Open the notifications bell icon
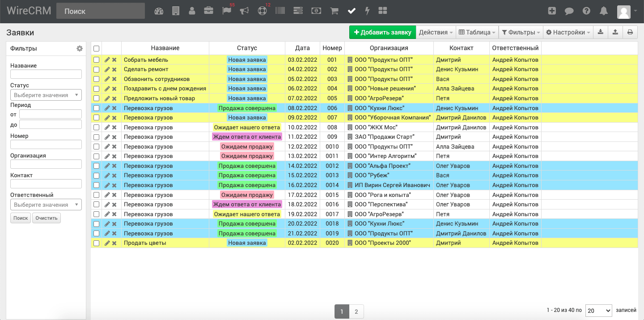 pyautogui.click(x=604, y=11)
